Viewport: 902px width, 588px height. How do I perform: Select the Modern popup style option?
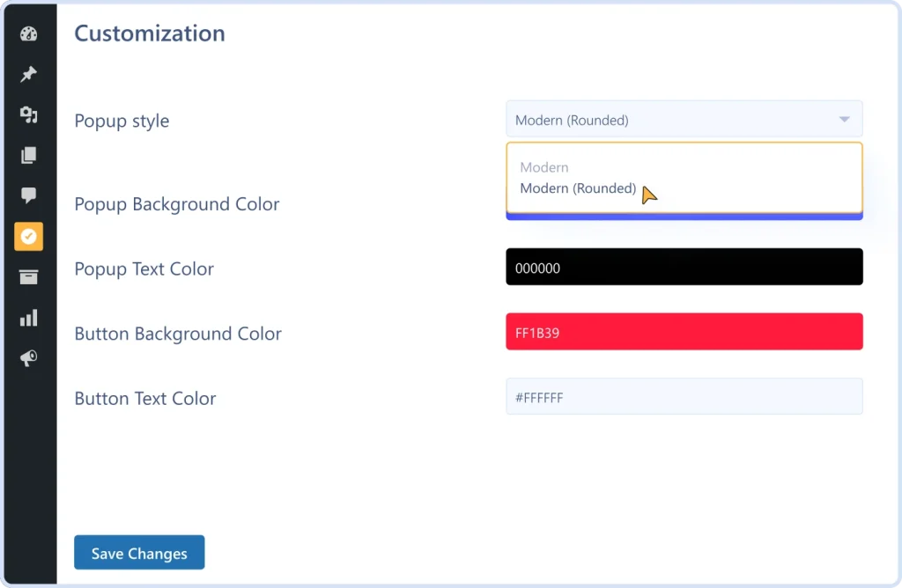click(544, 167)
